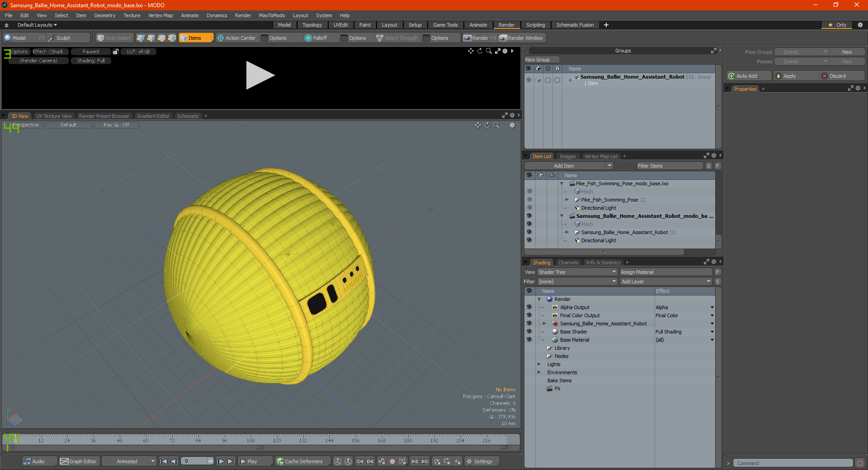Click 3D viewport rotate view icon
Image resolution: width=868 pixels, height=470 pixels.
pyautogui.click(x=487, y=125)
